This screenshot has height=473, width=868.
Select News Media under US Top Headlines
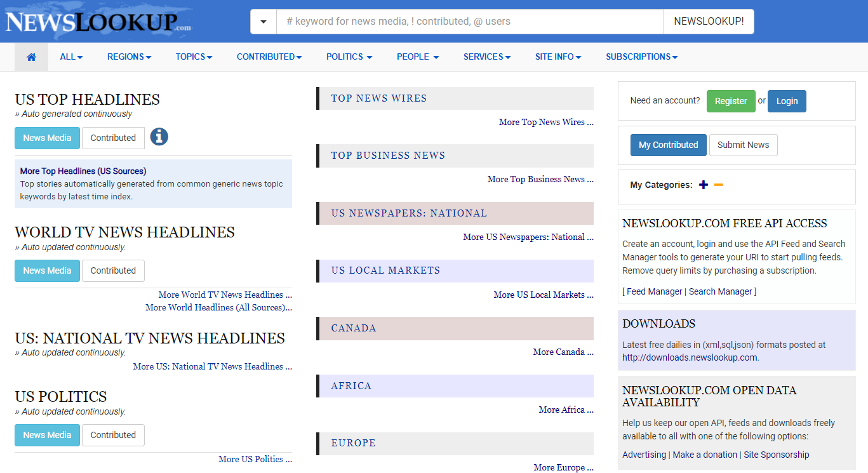point(47,138)
